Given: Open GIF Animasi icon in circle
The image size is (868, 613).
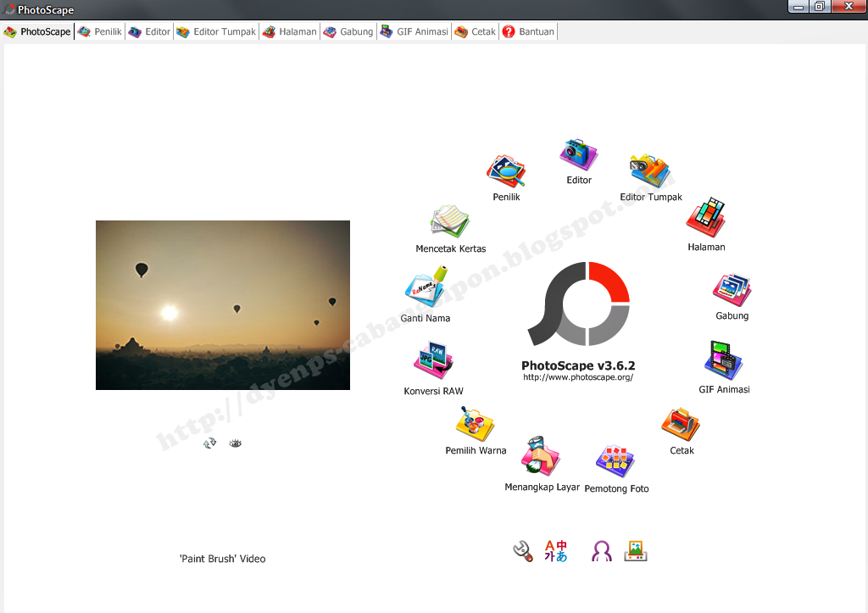Looking at the screenshot, I should click(724, 360).
